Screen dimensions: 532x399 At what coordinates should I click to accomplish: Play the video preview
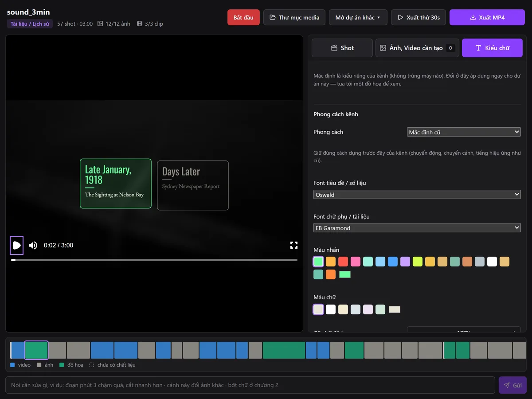(x=17, y=245)
